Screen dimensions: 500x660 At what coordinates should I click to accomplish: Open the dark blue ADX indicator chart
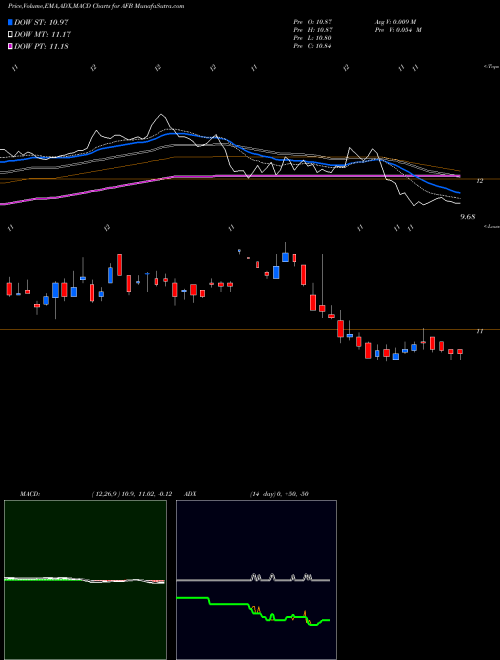coord(256,580)
